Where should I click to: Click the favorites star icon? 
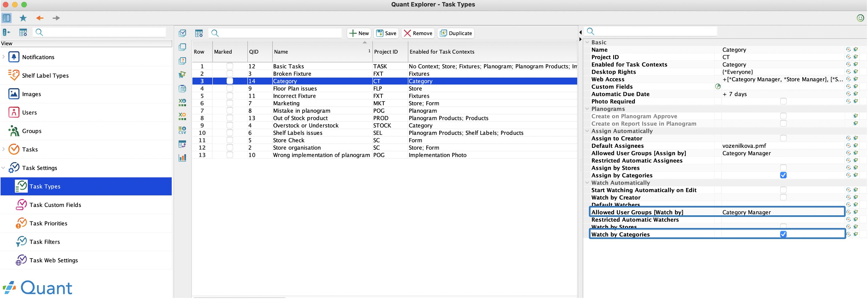23,18
